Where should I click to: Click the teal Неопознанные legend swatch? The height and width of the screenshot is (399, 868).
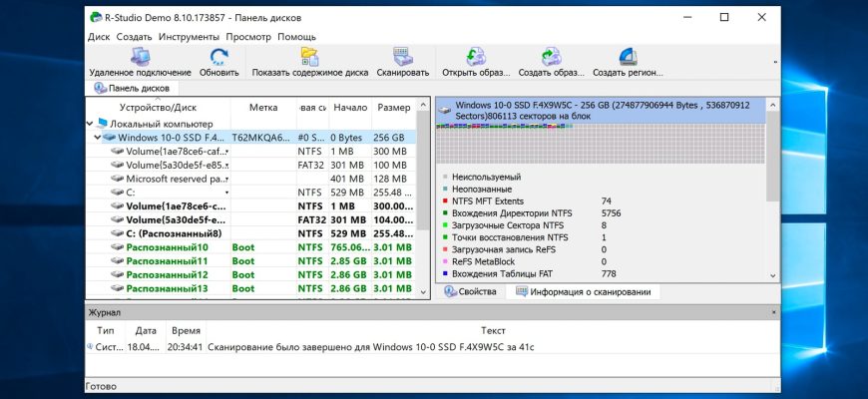[445, 190]
